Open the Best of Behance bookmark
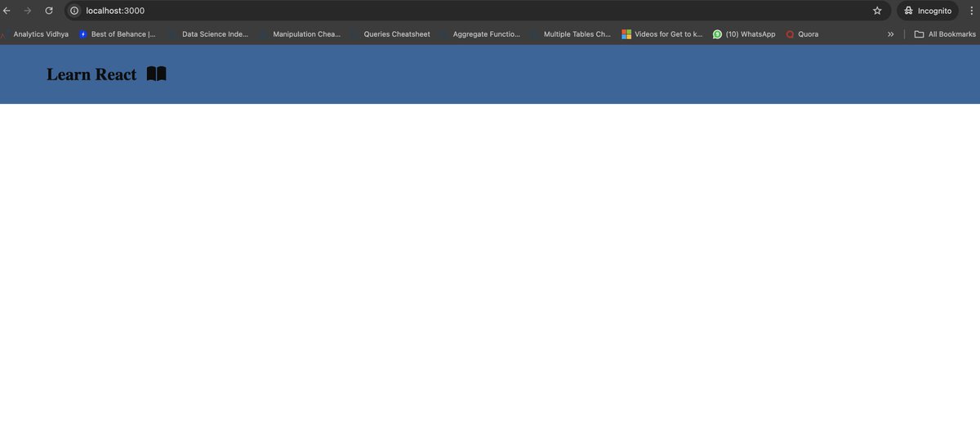Viewport: 980px width, 434px height. (117, 34)
